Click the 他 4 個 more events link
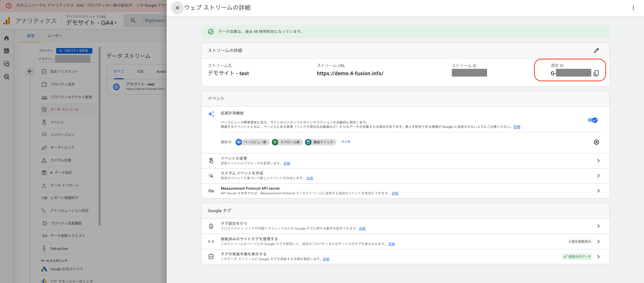The height and width of the screenshot is (283, 644). click(x=346, y=142)
